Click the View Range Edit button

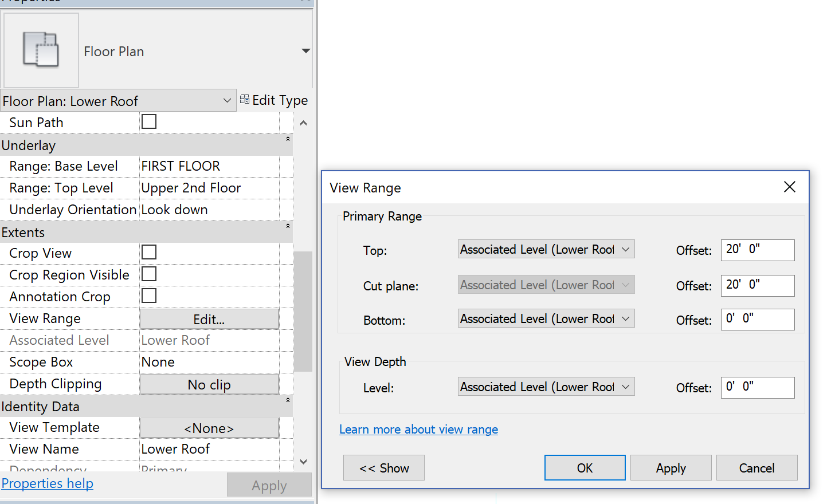[209, 319]
